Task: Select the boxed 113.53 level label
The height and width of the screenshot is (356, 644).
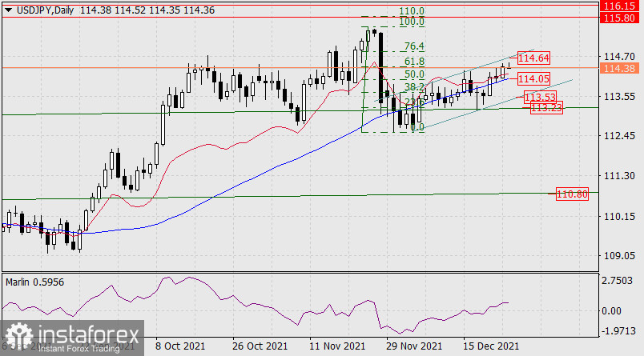Action: click(540, 97)
